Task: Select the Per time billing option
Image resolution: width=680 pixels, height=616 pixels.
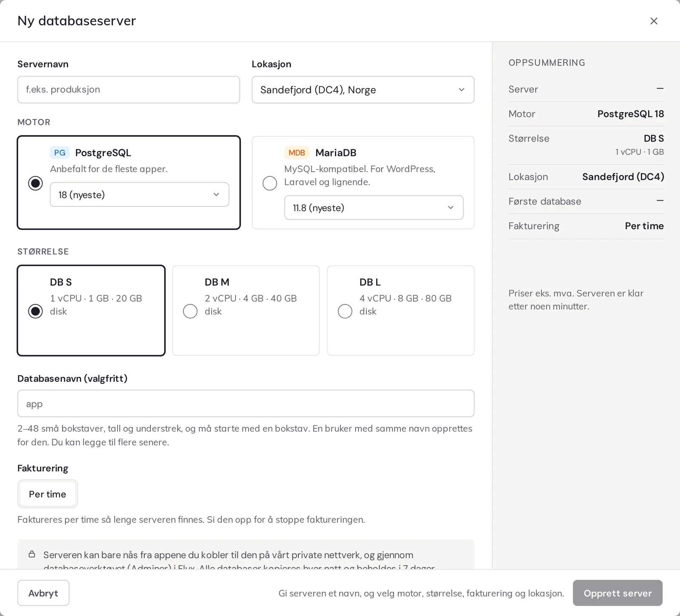Action: [48, 494]
